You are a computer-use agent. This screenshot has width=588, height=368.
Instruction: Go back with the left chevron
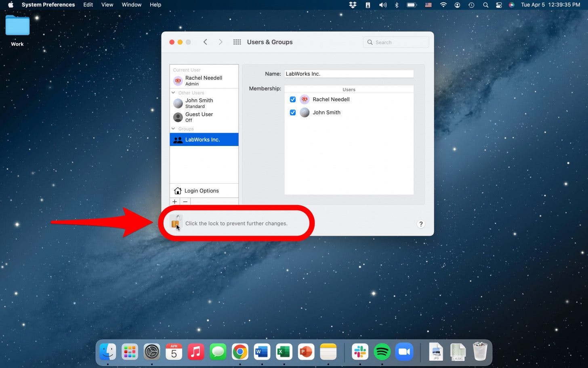click(x=205, y=42)
